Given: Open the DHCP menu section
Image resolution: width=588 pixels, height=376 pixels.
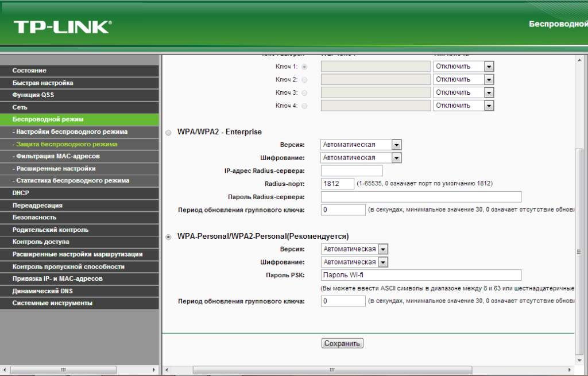Looking at the screenshot, I should coord(21,193).
